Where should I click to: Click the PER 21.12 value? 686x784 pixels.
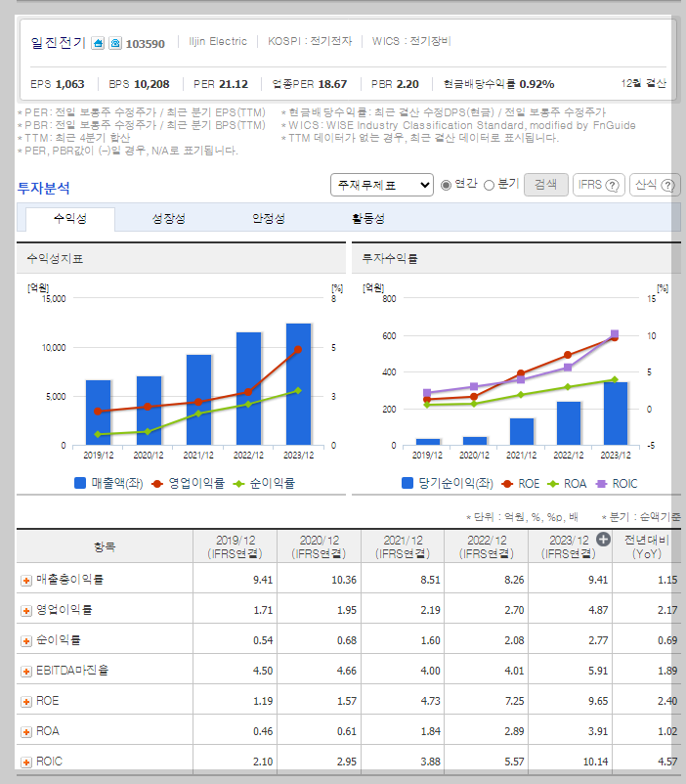[221, 84]
